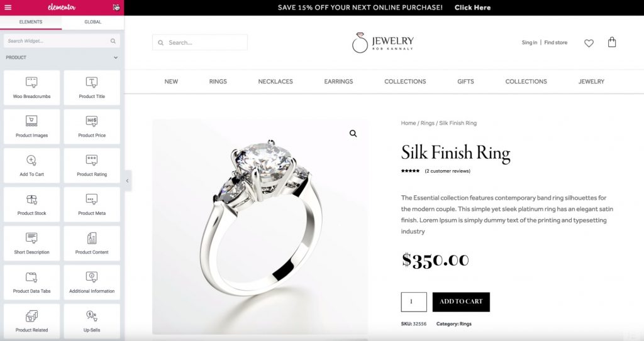The image size is (644, 341).
Task: Switch to the Global tab
Action: coord(93,22)
